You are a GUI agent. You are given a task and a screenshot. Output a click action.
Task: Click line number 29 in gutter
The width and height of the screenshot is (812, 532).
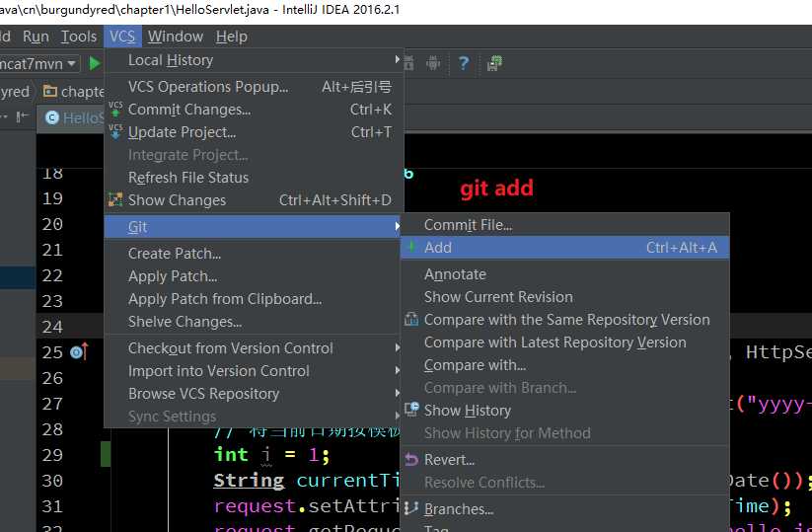pyautogui.click(x=52, y=455)
